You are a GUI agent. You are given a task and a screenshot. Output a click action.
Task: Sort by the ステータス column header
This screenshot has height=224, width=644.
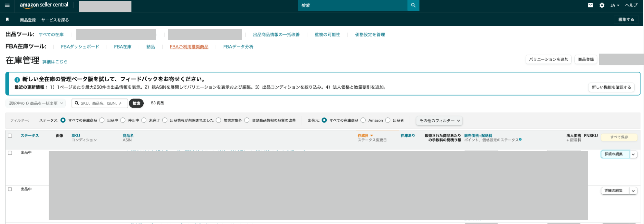tap(30, 136)
